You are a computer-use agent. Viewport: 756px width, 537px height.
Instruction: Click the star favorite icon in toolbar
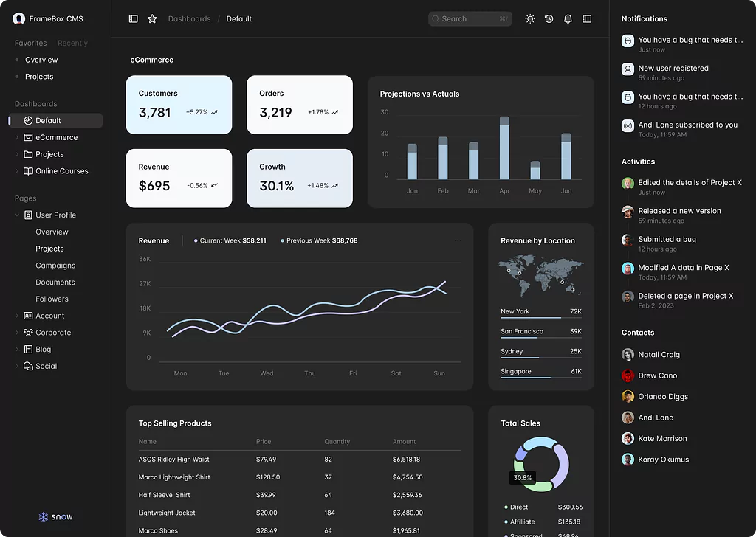pyautogui.click(x=152, y=18)
